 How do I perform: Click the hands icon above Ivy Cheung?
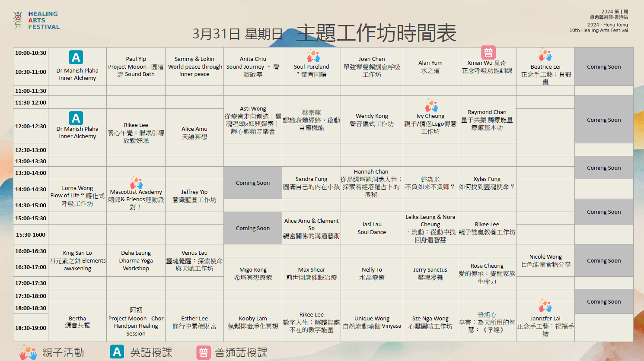click(x=431, y=105)
